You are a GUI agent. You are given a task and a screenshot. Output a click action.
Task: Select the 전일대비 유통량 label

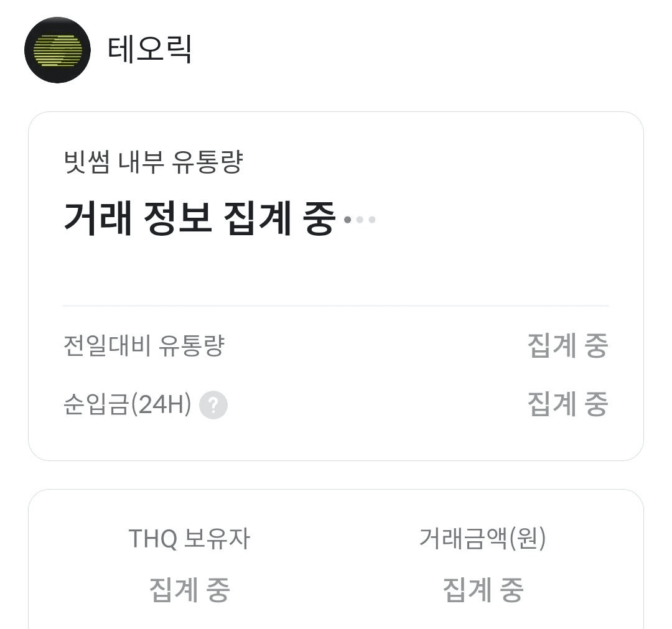[x=144, y=346]
